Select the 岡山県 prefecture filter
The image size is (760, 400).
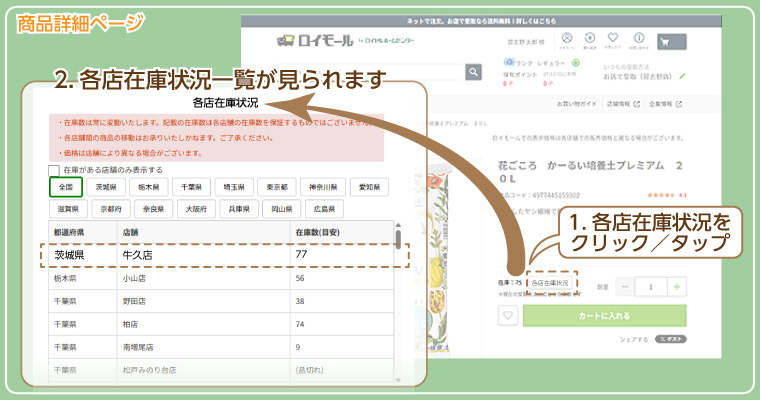[282, 209]
